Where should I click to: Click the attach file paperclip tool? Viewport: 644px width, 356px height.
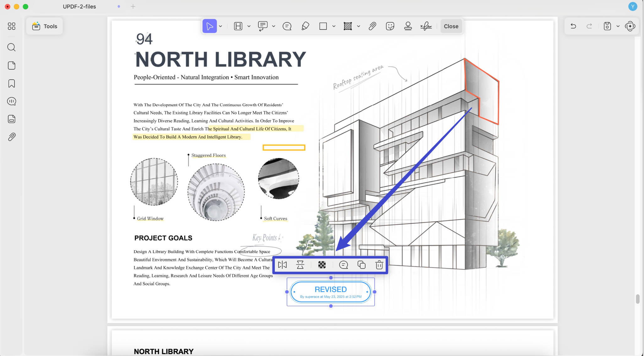coord(372,26)
